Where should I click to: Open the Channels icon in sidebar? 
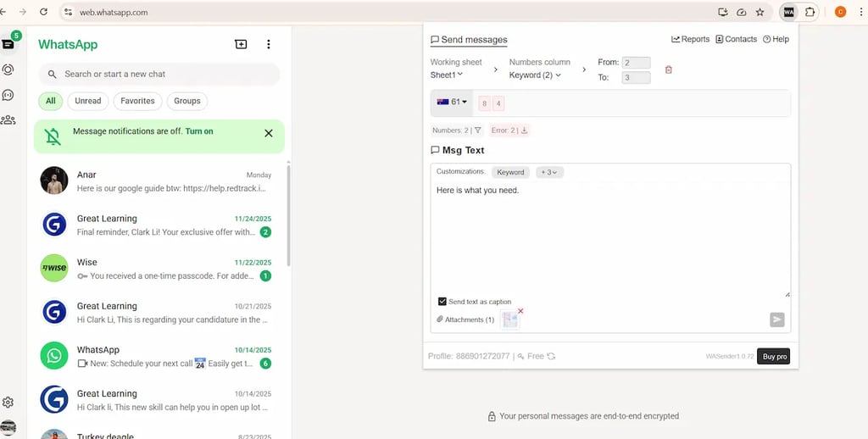(8, 95)
